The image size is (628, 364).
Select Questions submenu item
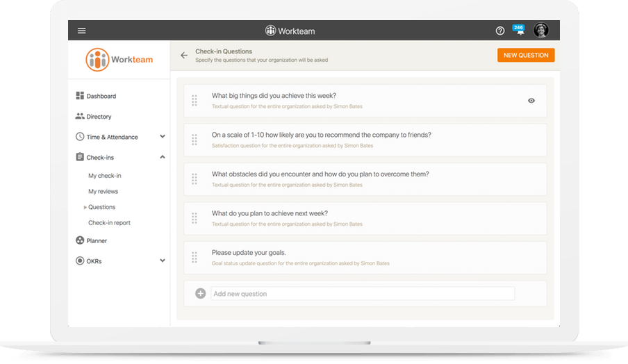(x=101, y=207)
